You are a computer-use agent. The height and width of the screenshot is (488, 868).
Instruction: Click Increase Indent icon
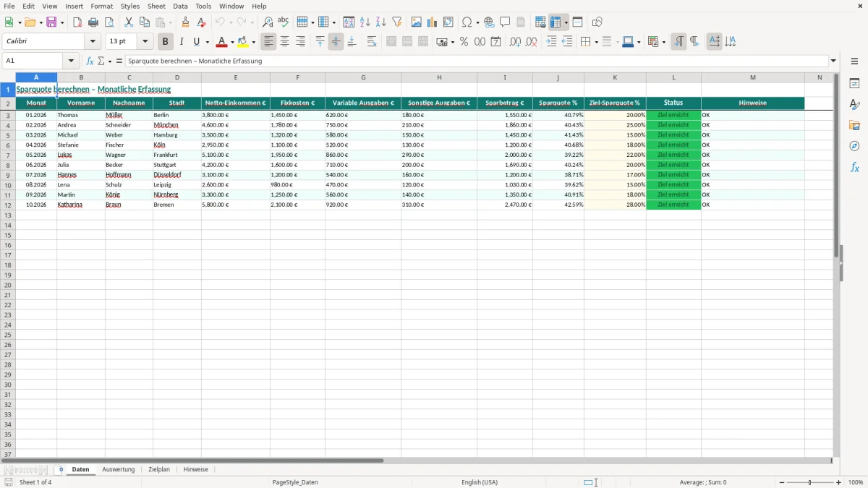[x=551, y=42]
